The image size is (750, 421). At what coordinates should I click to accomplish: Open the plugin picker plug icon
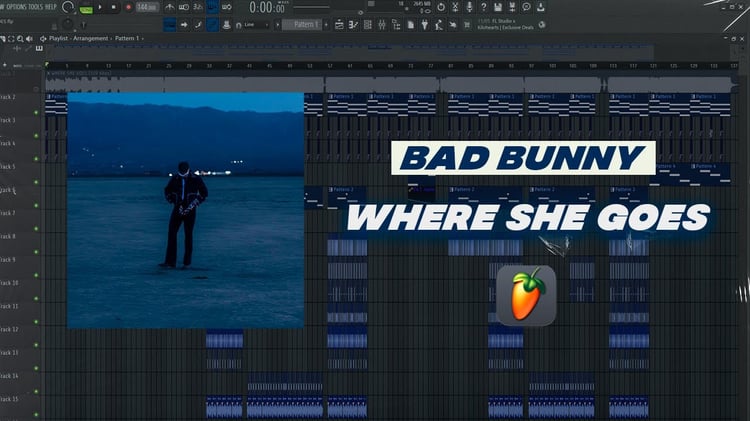pyautogui.click(x=424, y=25)
